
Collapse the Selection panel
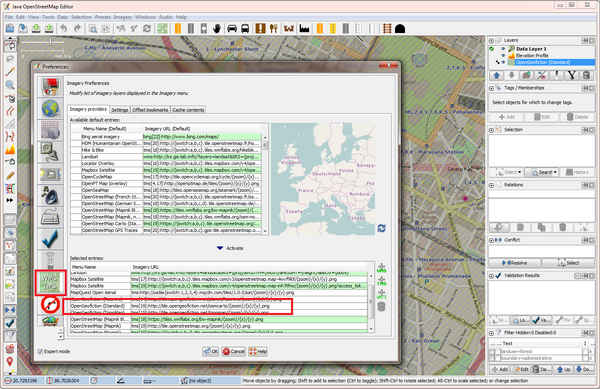coord(491,130)
